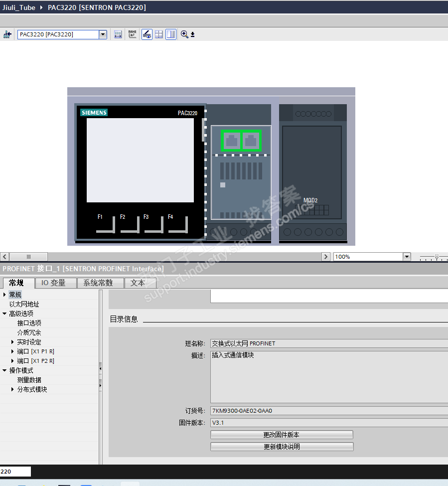
Task: Toggle the show side panel layout icon
Action: click(x=171, y=34)
